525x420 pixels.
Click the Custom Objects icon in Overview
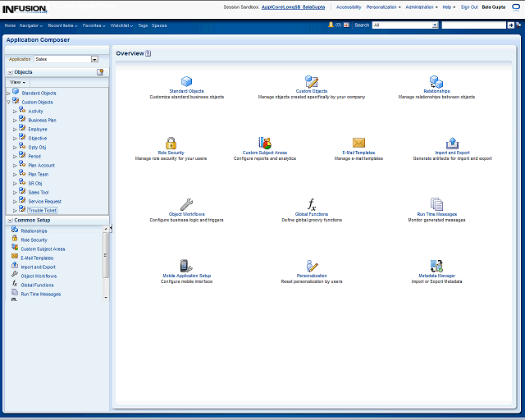point(311,81)
